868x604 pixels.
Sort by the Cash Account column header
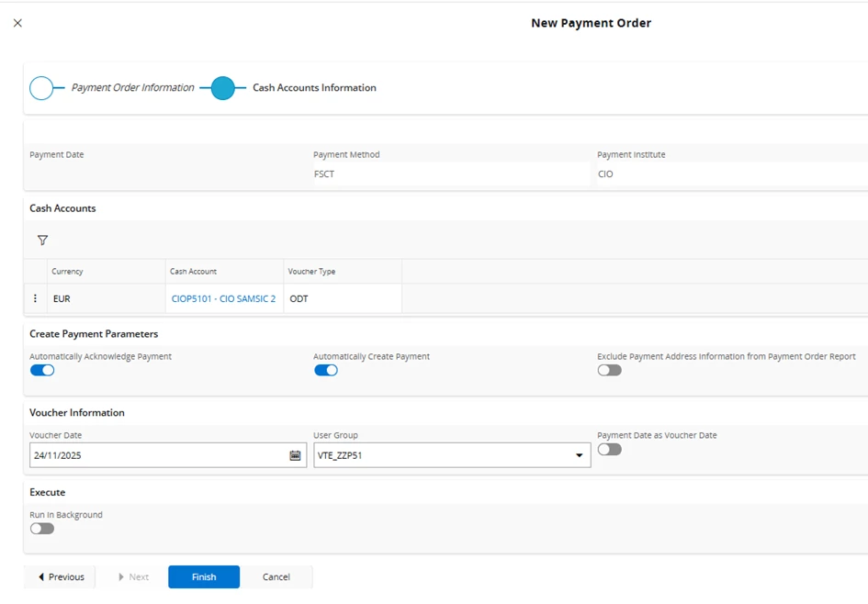(x=224, y=272)
